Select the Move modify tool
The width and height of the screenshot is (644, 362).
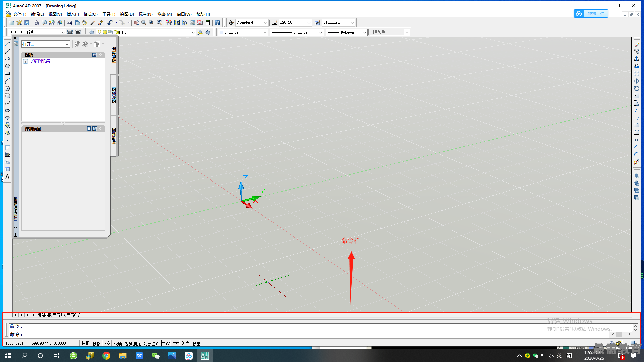(x=637, y=81)
